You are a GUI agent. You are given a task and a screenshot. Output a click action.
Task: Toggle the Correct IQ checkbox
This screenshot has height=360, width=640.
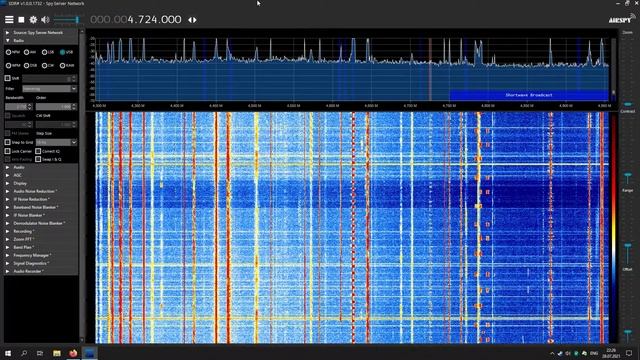38,151
